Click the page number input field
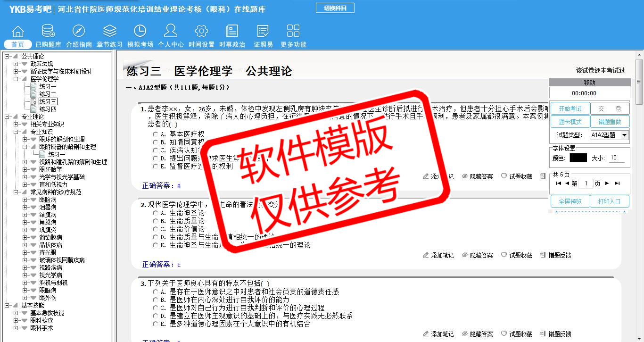 [586, 184]
